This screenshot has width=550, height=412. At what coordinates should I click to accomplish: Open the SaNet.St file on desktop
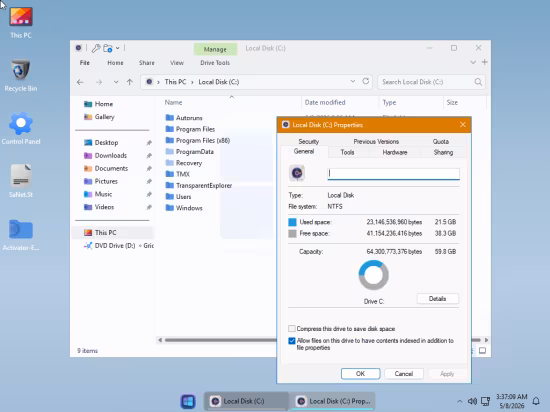pyautogui.click(x=21, y=181)
